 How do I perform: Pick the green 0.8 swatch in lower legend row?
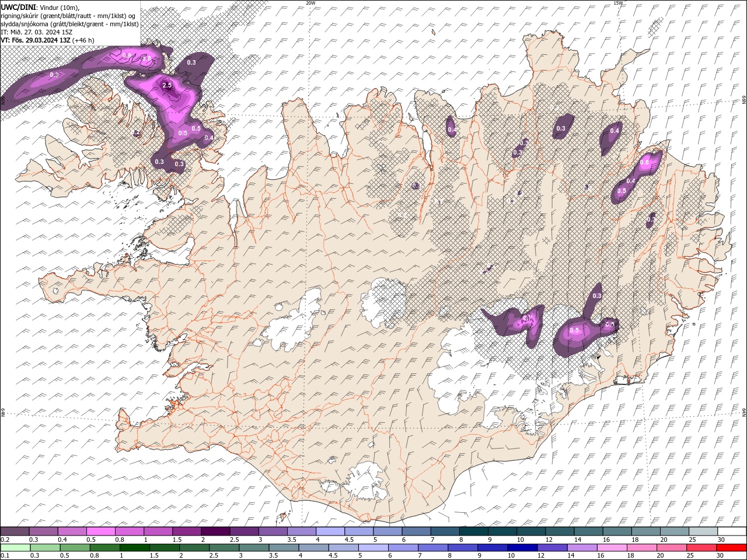pyautogui.click(x=104, y=548)
